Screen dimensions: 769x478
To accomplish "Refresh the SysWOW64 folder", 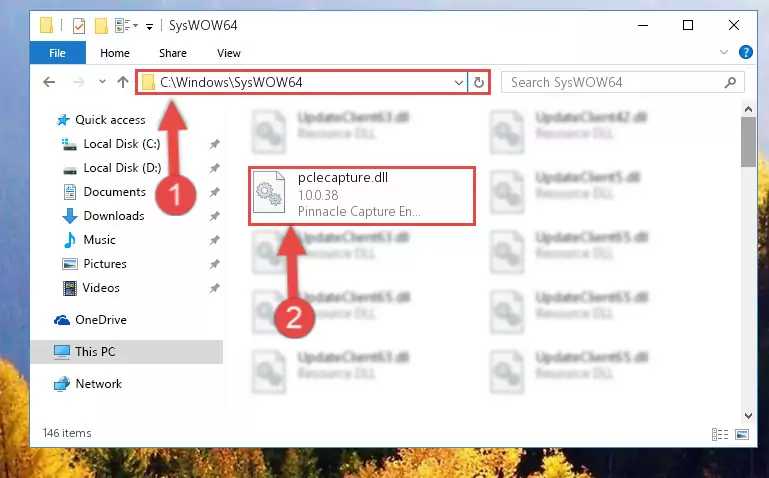I will click(x=479, y=82).
